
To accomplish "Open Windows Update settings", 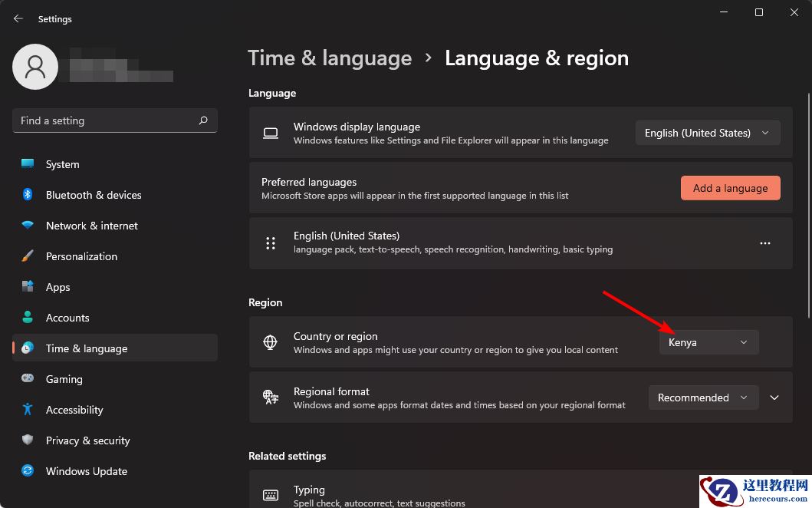I will point(86,471).
